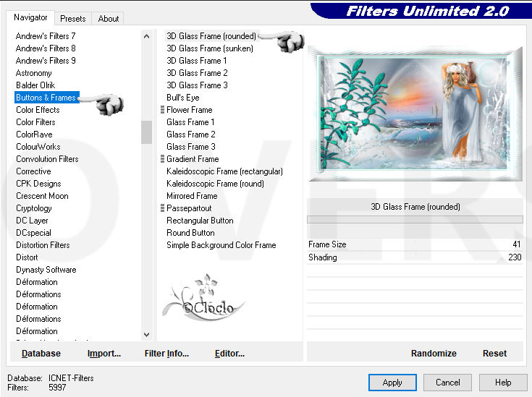Open Help for Filters Unlimited
This screenshot has width=532, height=397.
(x=503, y=383)
